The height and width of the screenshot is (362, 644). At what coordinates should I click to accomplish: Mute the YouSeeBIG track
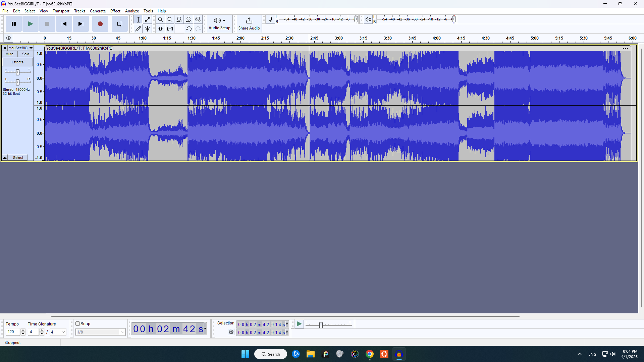point(9,54)
